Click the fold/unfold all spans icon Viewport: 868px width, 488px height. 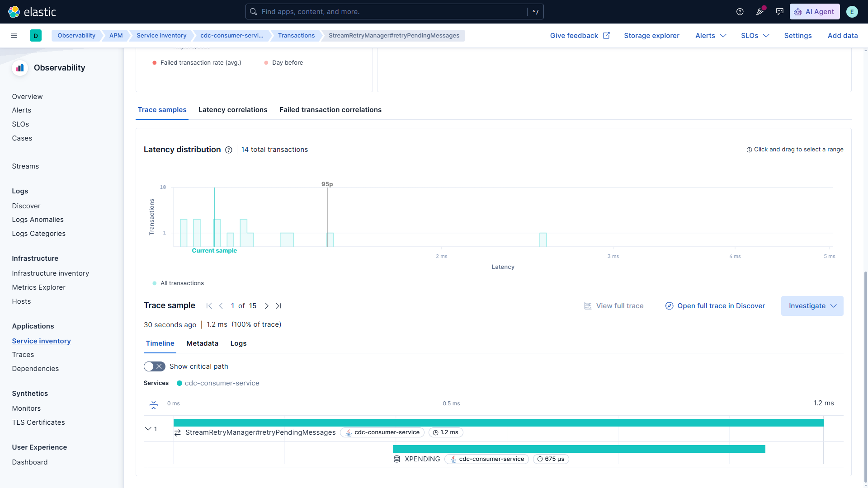[154, 405]
